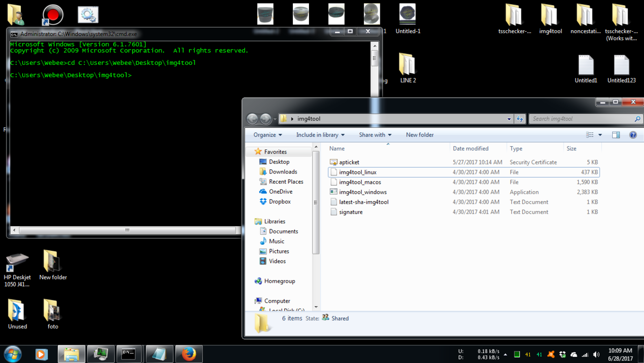Open the volume speaker tray icon
The image size is (644, 363).
click(x=597, y=354)
